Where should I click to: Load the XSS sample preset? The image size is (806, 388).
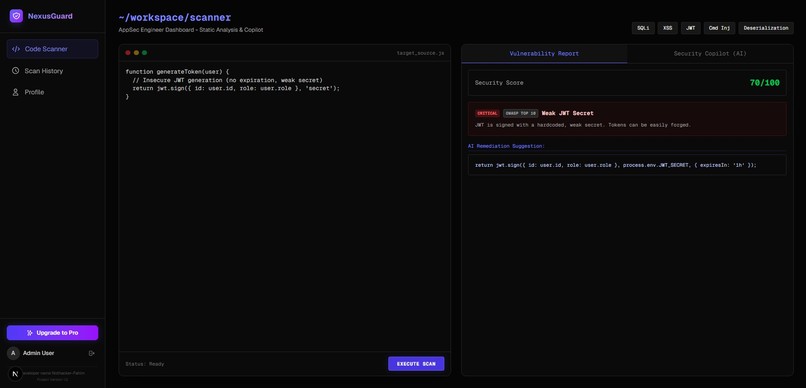[x=667, y=28]
